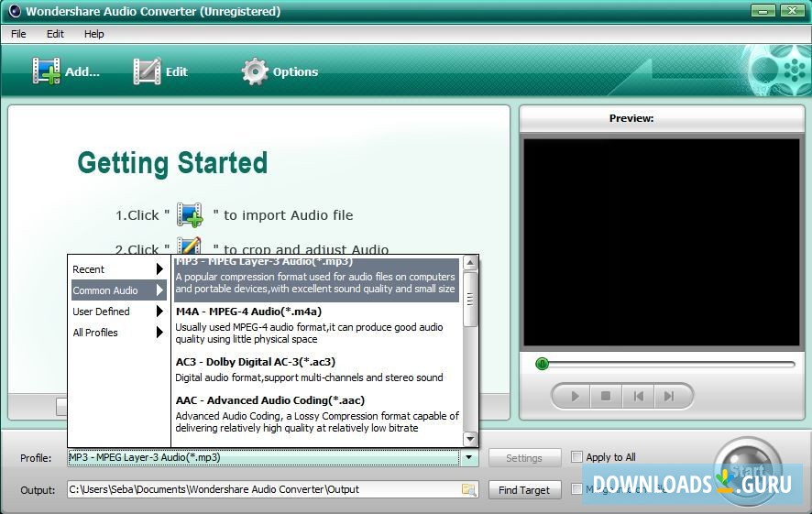Open the Profile dropdown arrow

(x=468, y=457)
